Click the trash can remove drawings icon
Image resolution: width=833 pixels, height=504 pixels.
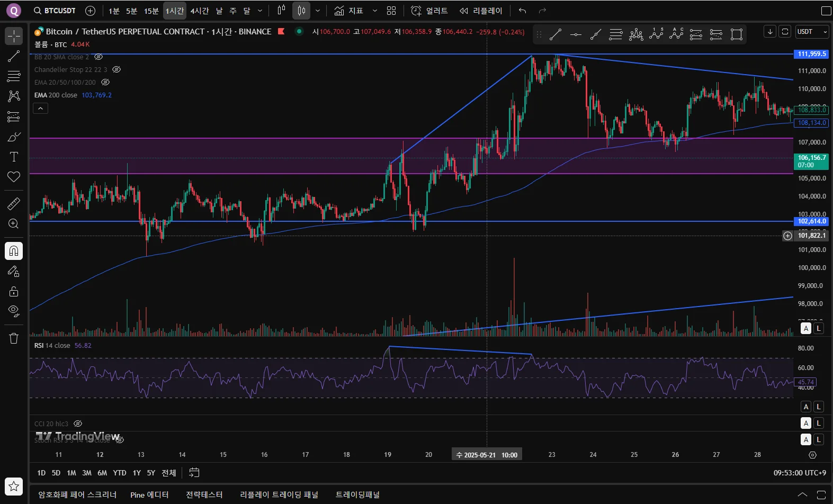point(14,338)
